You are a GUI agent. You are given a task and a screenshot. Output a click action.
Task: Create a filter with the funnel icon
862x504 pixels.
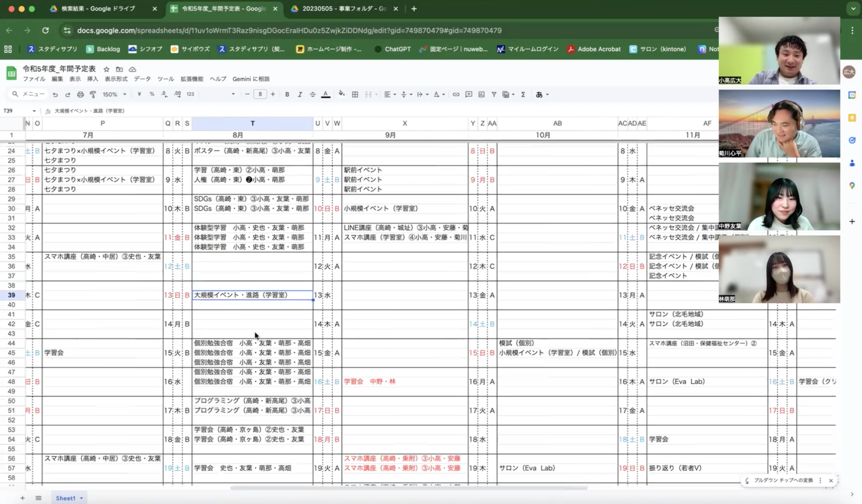coord(493,94)
